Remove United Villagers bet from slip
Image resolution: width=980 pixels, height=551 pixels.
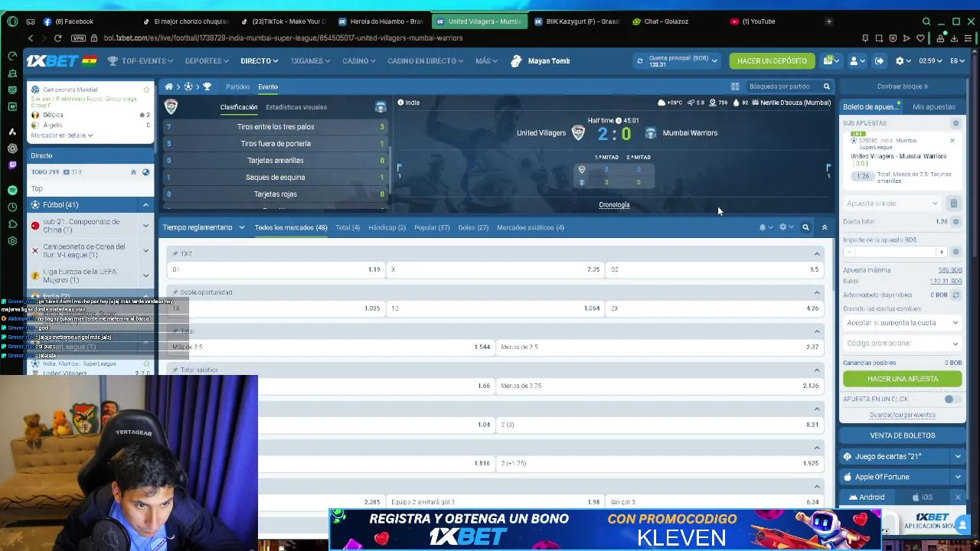[x=952, y=141]
